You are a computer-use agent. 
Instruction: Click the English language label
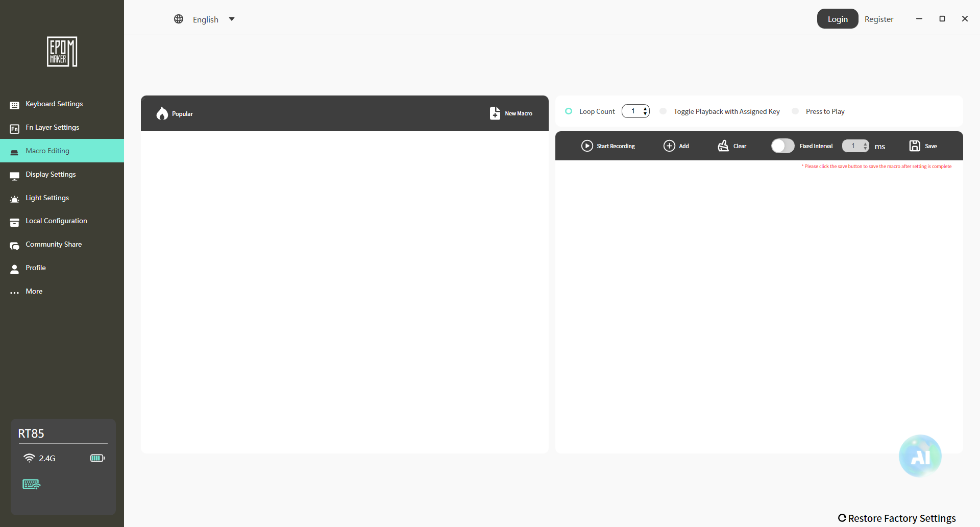pos(206,19)
